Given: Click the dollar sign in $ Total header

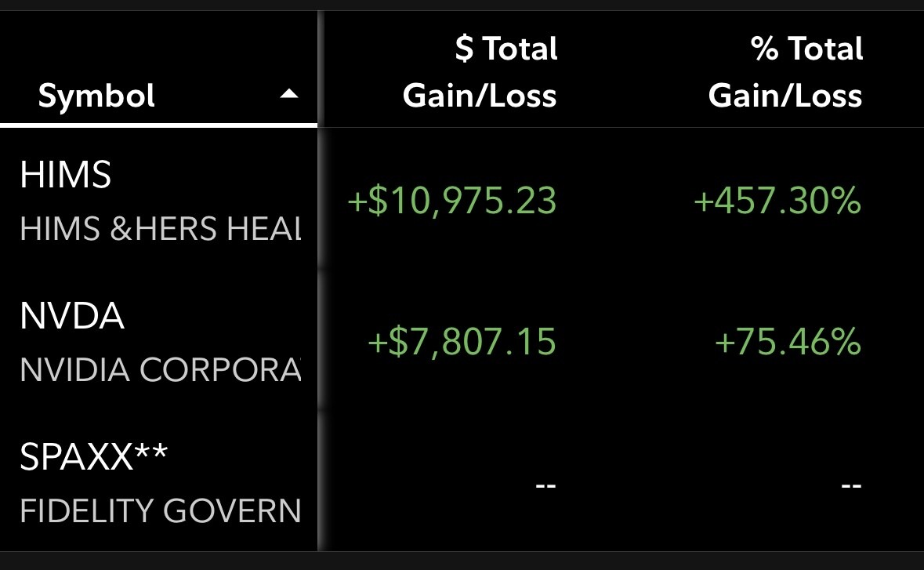Looking at the screenshot, I should click(x=465, y=49).
